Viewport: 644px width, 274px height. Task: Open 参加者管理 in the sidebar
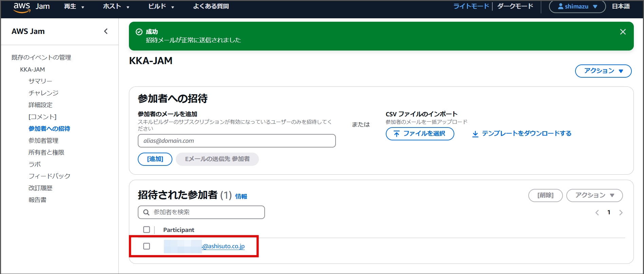coord(43,140)
